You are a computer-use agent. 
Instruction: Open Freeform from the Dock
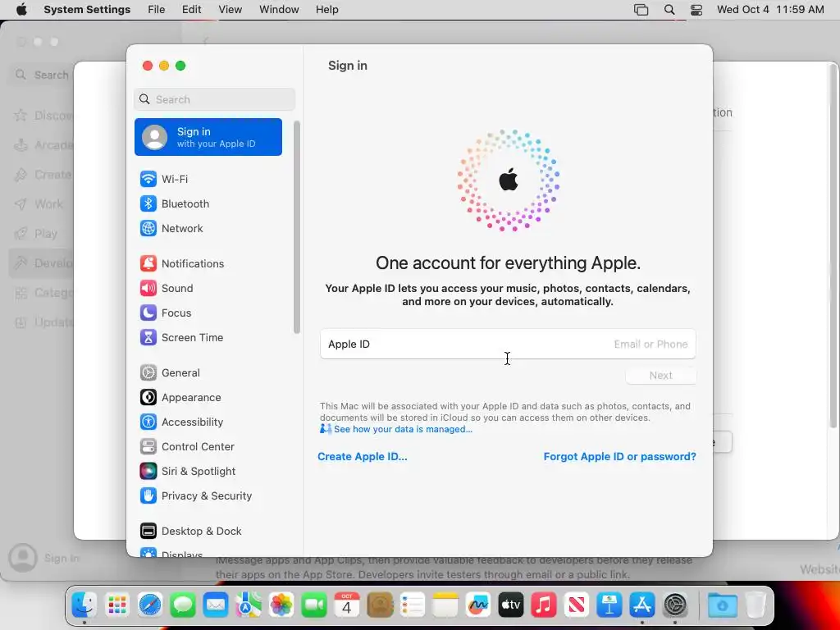[478, 605]
